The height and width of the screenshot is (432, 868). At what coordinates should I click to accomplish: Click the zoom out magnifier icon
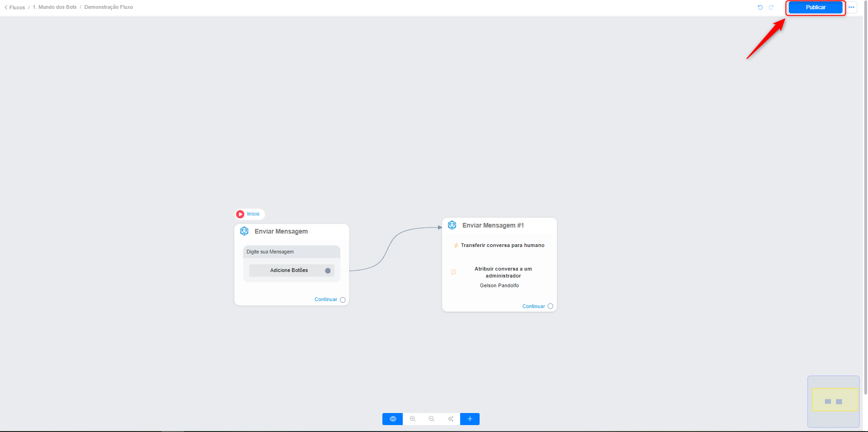click(x=431, y=419)
